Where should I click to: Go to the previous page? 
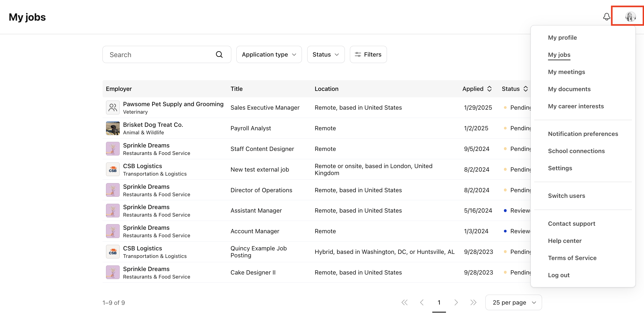tap(422, 303)
